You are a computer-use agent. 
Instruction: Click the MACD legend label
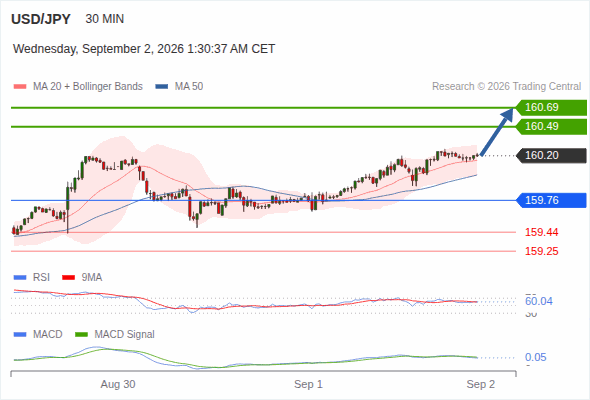pyautogui.click(x=48, y=334)
